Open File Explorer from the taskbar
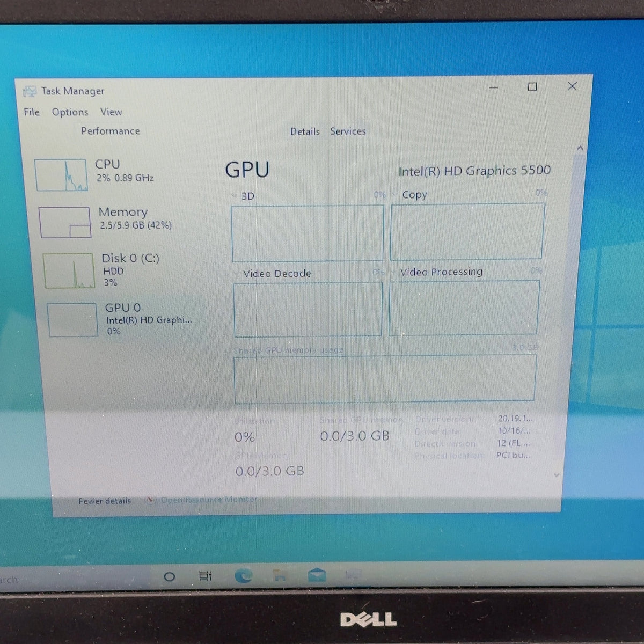Viewport: 644px width, 644px height. [x=279, y=576]
